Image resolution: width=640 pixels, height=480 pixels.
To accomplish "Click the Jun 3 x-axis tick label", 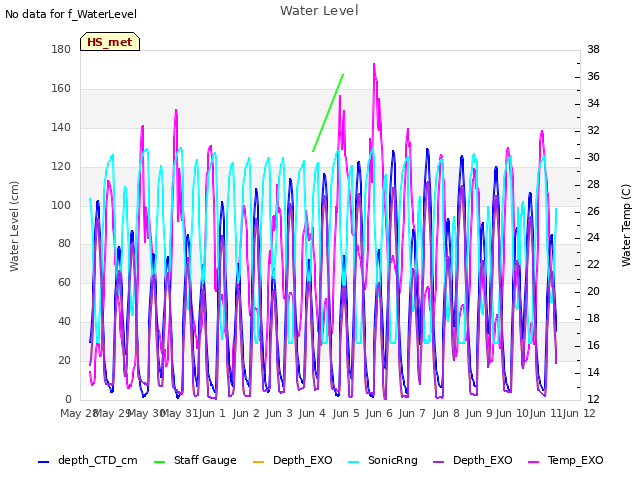I will [x=279, y=413].
